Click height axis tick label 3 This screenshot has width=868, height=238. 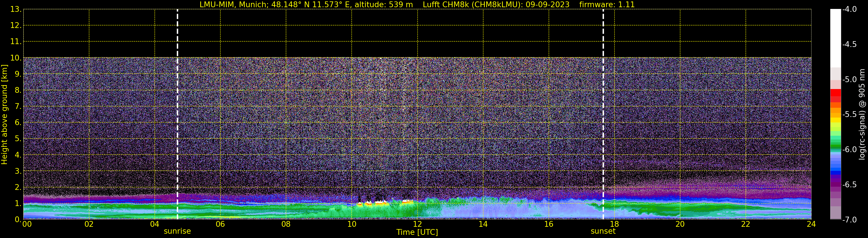[x=18, y=171]
